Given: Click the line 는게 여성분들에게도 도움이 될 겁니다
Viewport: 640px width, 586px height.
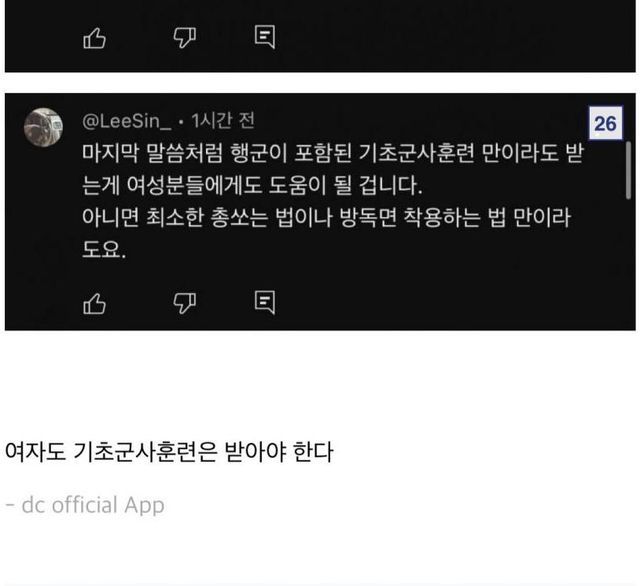Looking at the screenshot, I should 252,185.
